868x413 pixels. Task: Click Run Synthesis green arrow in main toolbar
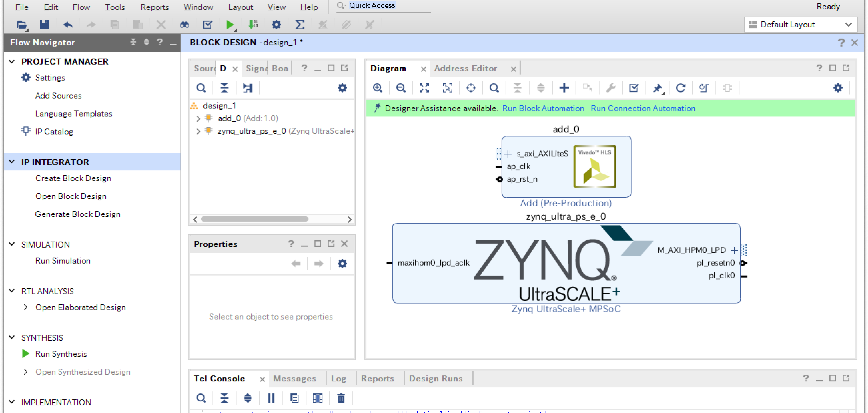pyautogui.click(x=230, y=25)
